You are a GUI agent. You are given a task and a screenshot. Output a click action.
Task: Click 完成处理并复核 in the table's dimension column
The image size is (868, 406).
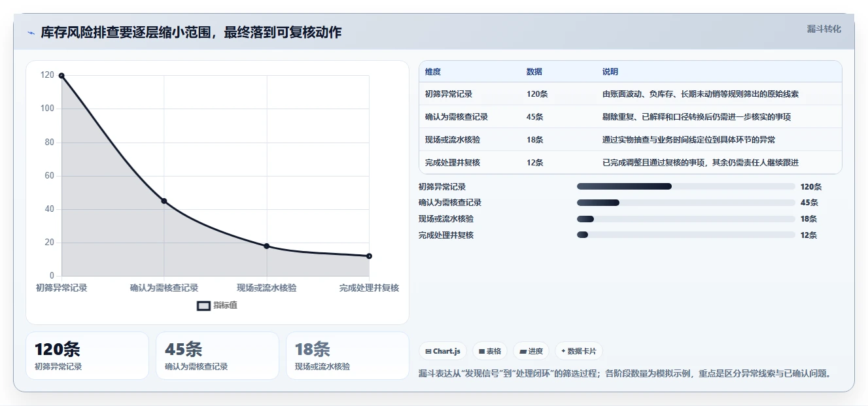pos(453,163)
